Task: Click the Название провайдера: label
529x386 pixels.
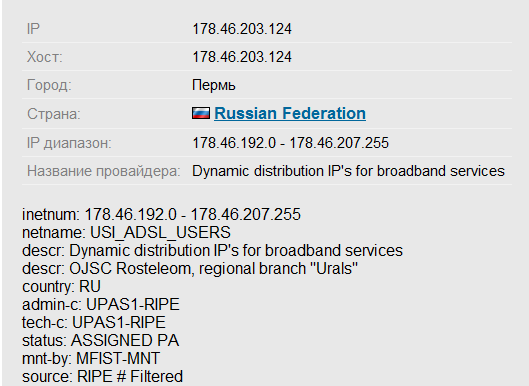Action: [x=104, y=171]
